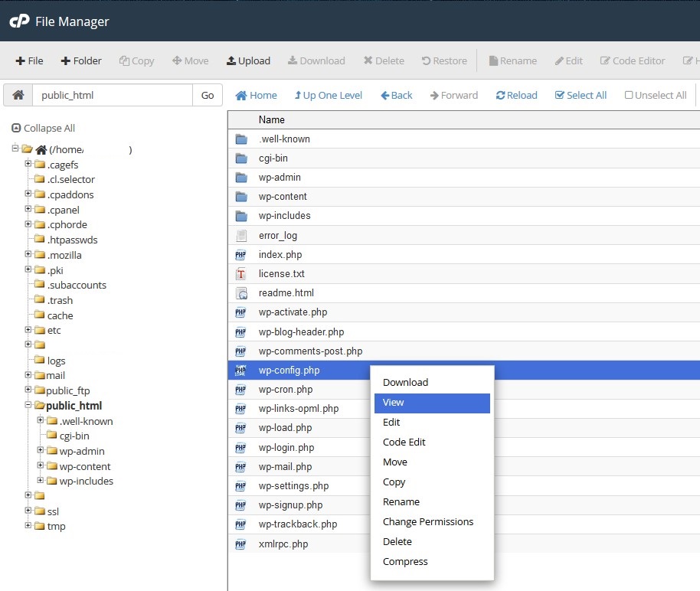Screen dimensions: 700x591
Task: Click the Forward navigation link
Action: tap(454, 95)
